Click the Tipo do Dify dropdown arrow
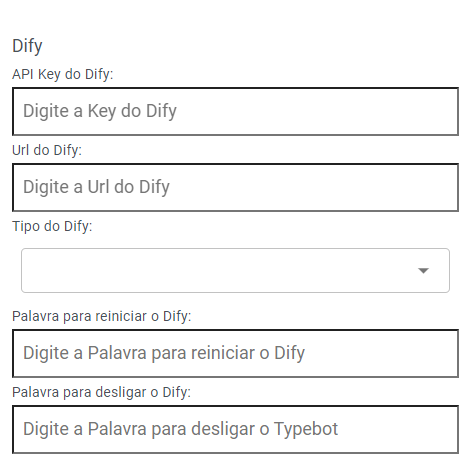The image size is (469, 462). point(423,270)
